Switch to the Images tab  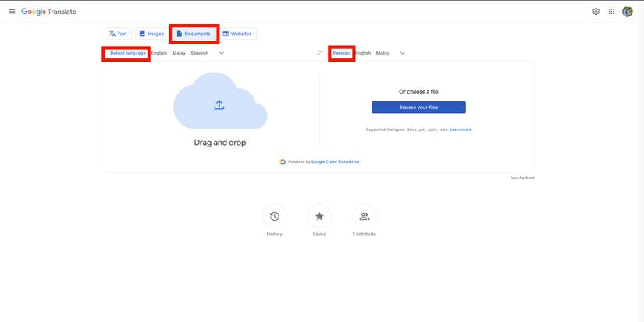pos(151,34)
